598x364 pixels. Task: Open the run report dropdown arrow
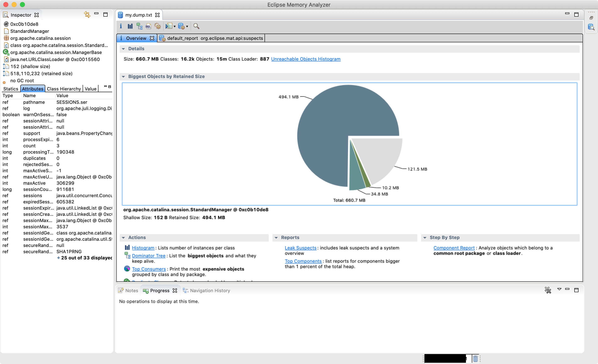pos(174,27)
